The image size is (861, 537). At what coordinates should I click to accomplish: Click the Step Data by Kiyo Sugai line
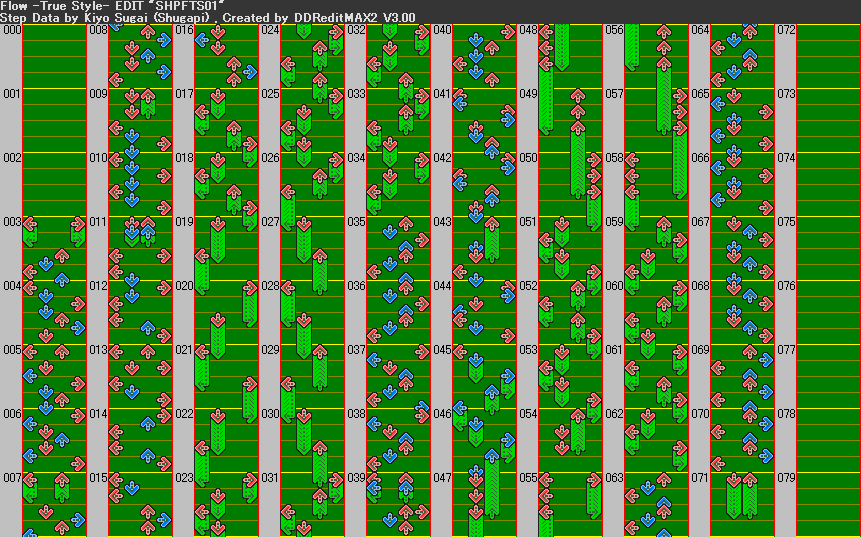point(208,18)
